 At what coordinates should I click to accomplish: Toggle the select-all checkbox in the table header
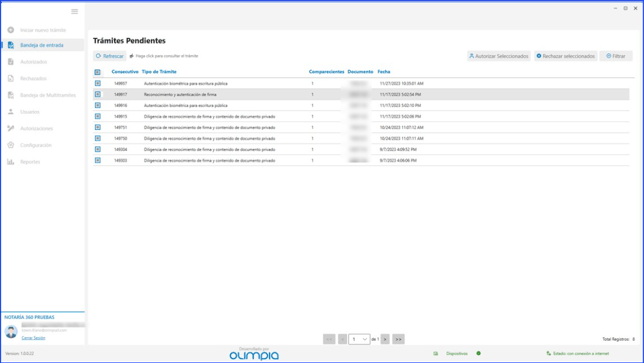[x=97, y=72]
